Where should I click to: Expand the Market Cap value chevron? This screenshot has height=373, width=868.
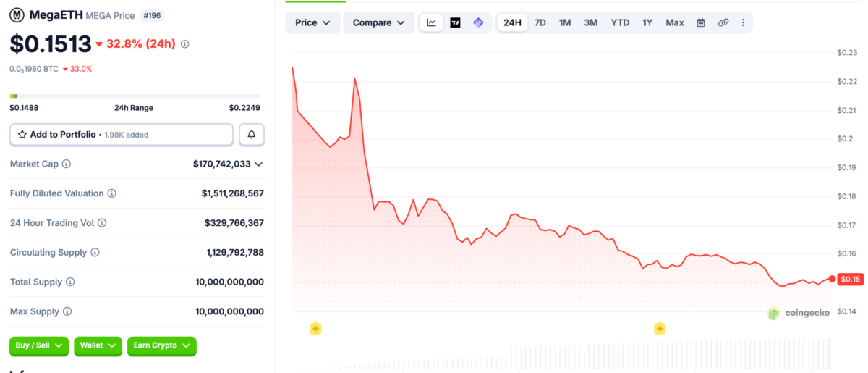(x=259, y=164)
